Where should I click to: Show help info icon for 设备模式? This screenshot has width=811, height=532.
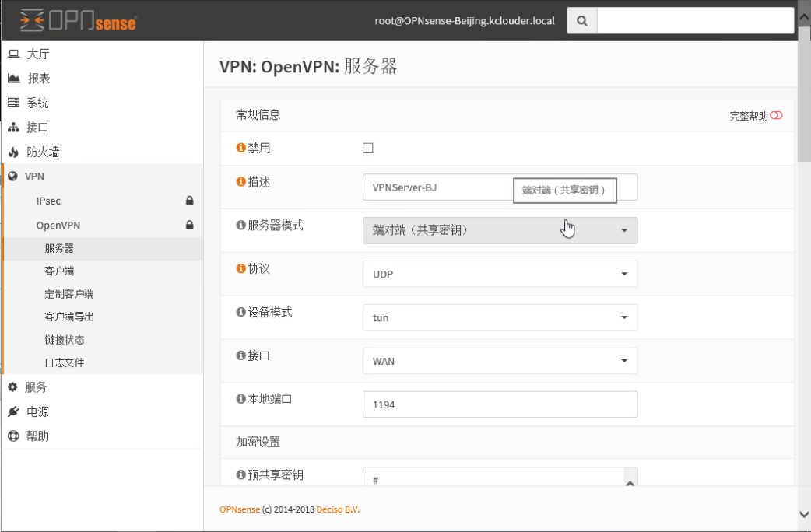[x=240, y=312]
